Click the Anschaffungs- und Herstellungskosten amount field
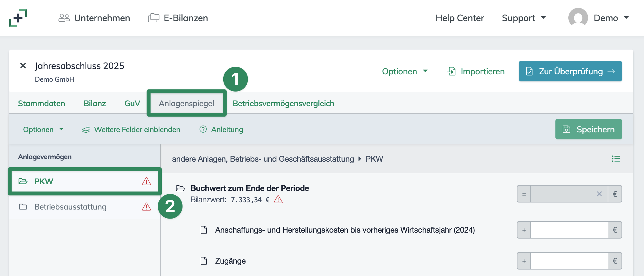Viewport: 644px width, 276px height. click(x=569, y=230)
